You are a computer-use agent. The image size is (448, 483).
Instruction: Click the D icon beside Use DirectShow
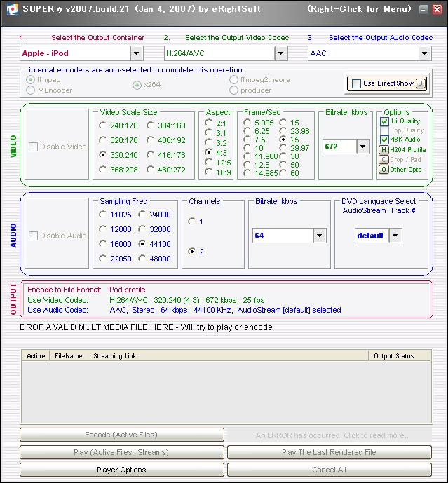(421, 83)
